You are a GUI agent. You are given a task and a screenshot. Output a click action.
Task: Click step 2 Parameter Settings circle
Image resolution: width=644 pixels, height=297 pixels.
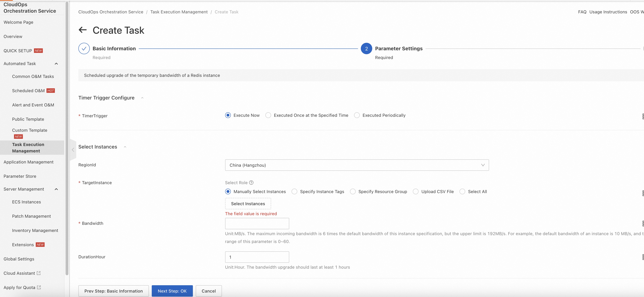(366, 48)
